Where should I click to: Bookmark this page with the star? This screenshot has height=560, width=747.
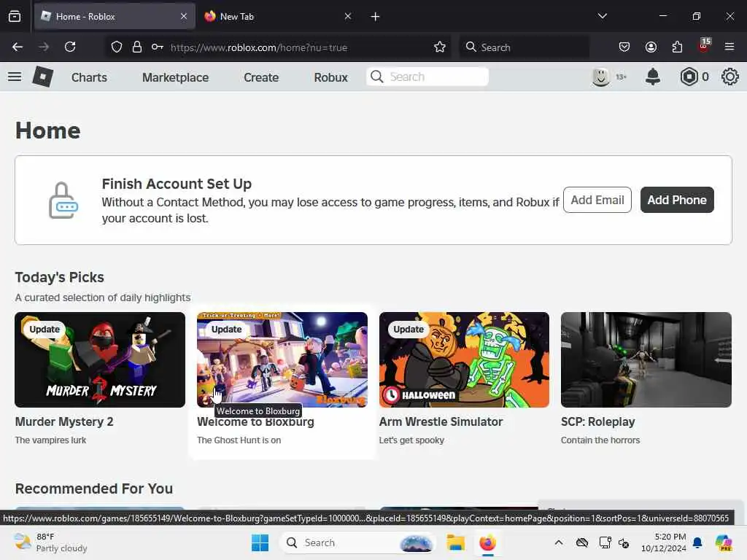click(440, 47)
